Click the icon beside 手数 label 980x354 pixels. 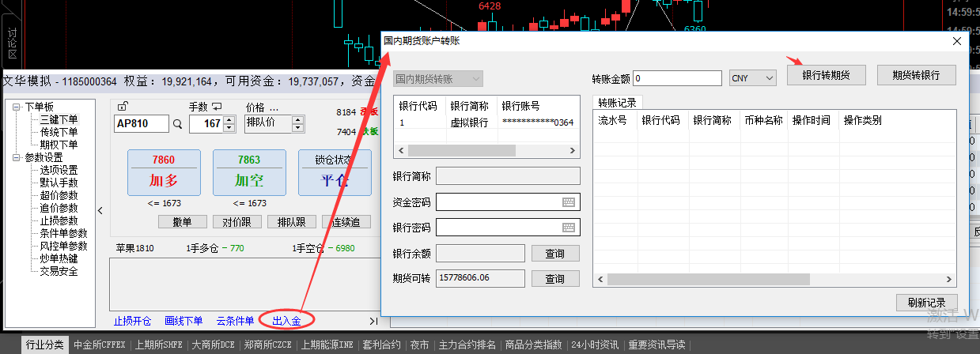click(x=217, y=107)
